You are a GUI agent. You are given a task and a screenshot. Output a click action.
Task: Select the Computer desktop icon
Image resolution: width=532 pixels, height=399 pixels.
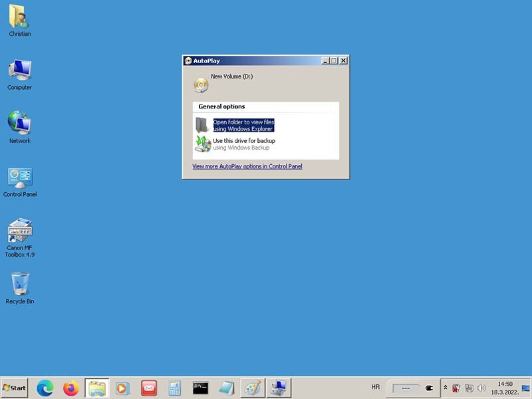tap(19, 73)
